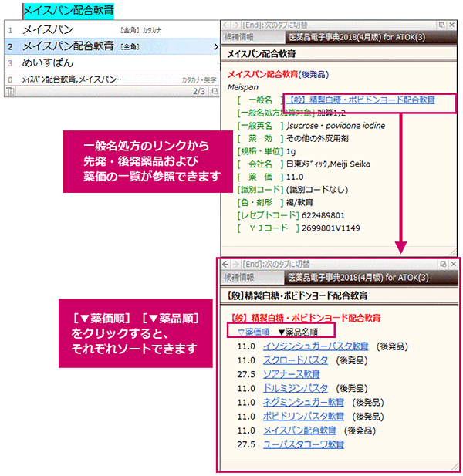Switch to 候補情報 tab in upper window
Image resolution: width=463 pixels, height=476 pixels.
click(x=253, y=37)
